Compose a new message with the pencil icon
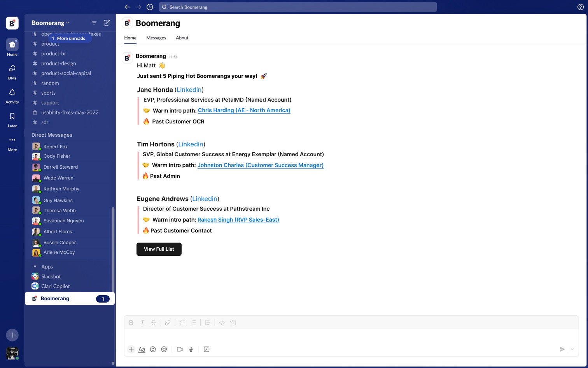This screenshot has width=588, height=368. (107, 23)
